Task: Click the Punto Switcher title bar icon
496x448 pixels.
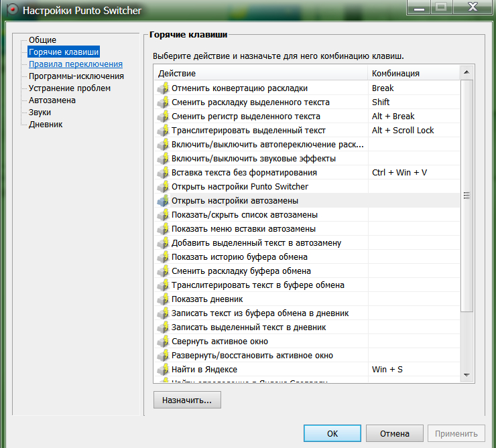Action: click(12, 10)
